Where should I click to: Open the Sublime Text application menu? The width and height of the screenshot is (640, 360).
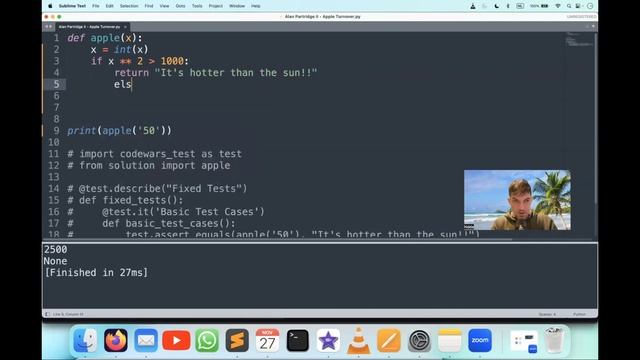pyautogui.click(x=72, y=6)
